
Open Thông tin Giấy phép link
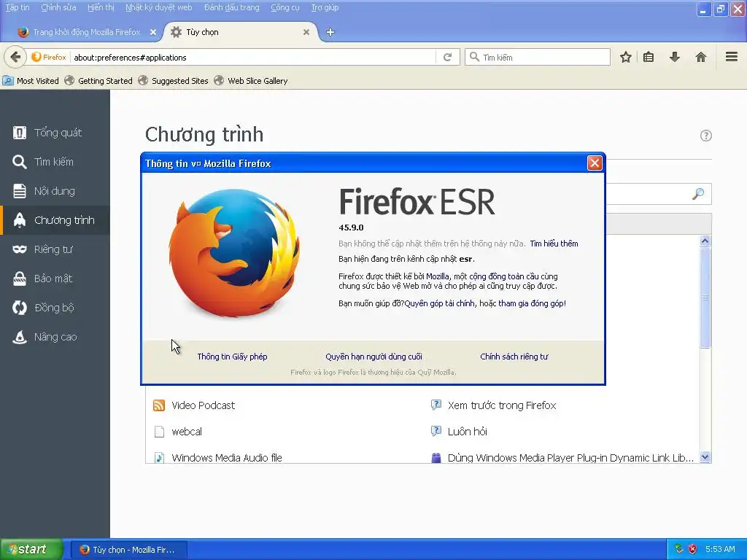pos(232,357)
